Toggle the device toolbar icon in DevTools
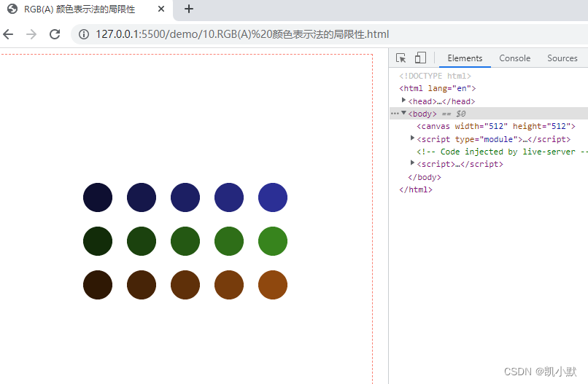This screenshot has width=588, height=384. click(420, 58)
